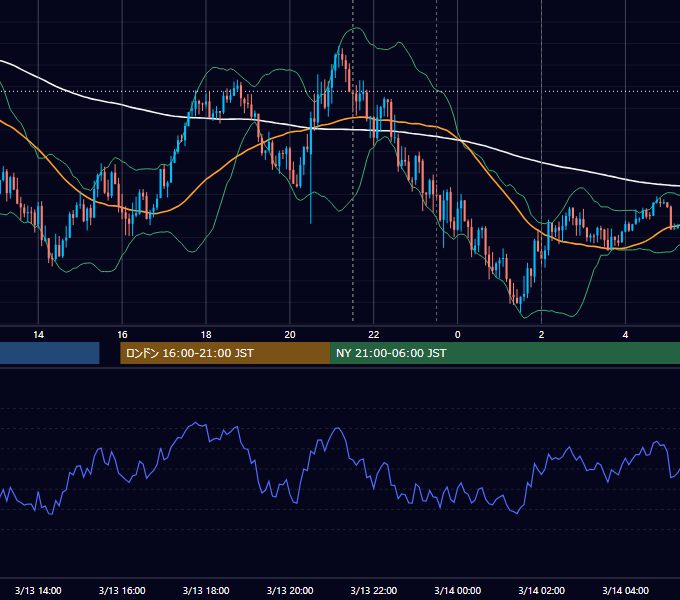
Task: Click the 18 hour label on price chart axis
Action: 206,335
